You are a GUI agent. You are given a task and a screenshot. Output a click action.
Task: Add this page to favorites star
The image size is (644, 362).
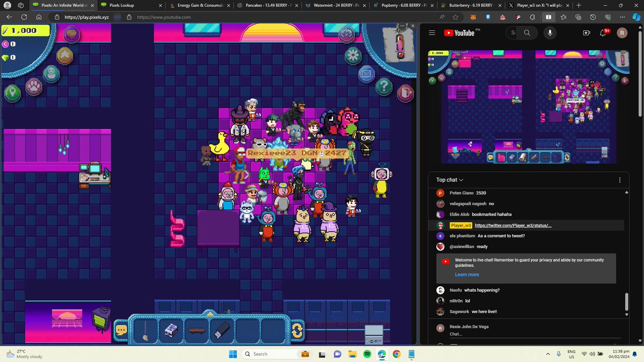(456, 17)
